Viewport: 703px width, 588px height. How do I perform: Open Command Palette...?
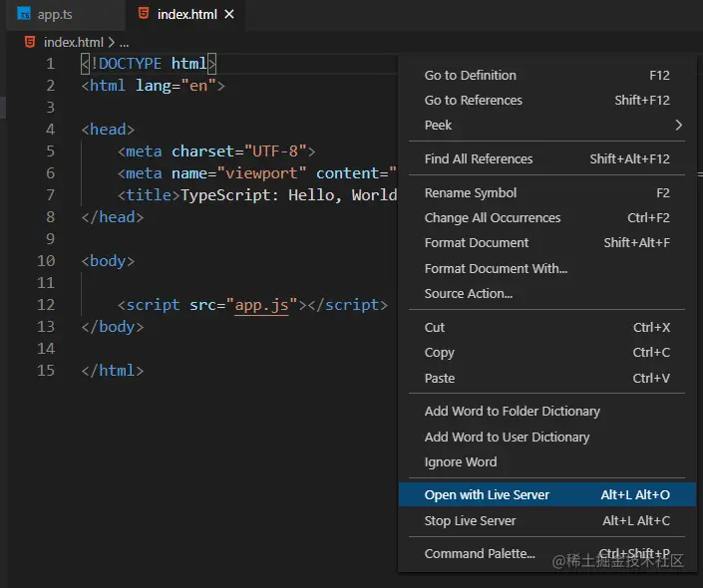547,554
